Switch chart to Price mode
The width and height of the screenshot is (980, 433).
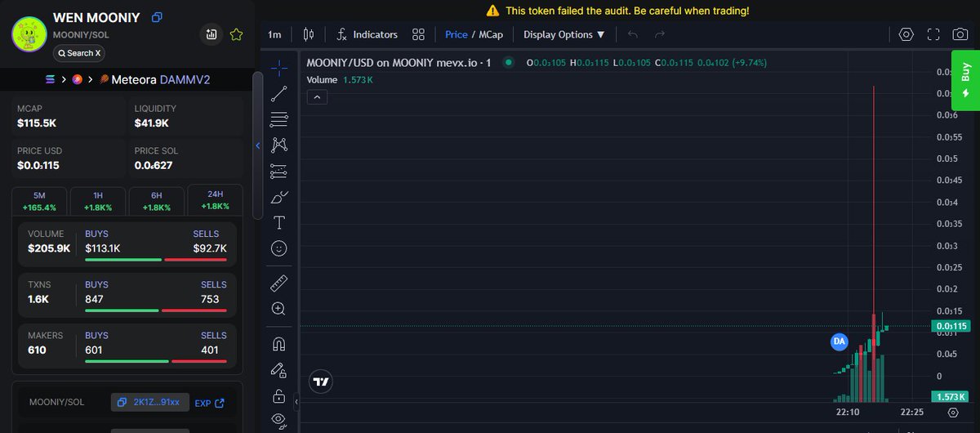[457, 34]
